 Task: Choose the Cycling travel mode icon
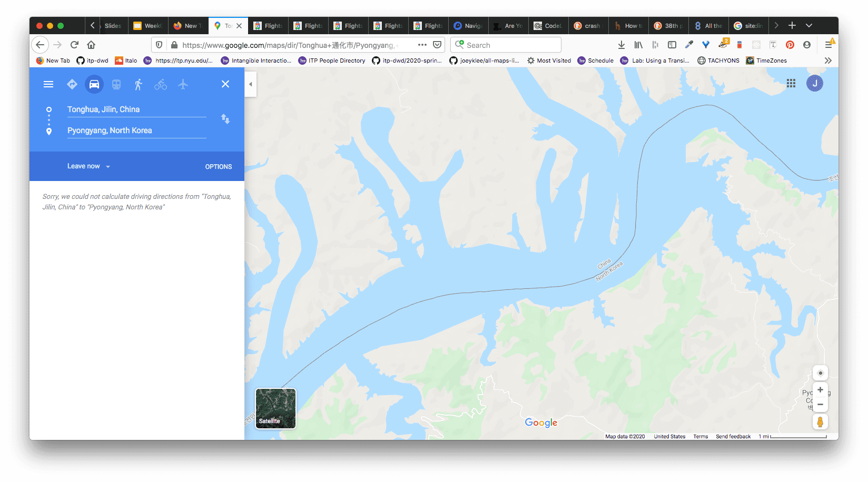coord(161,84)
